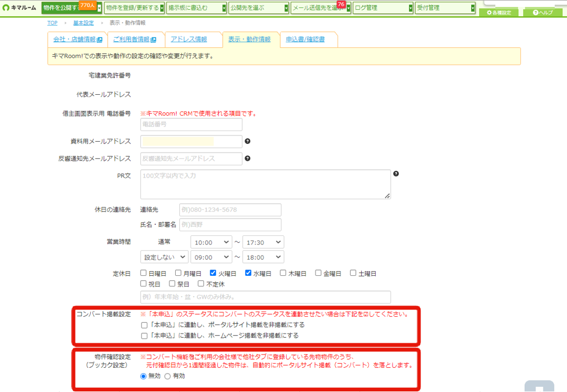Click external-link icon on 会社・店舗情報 tab

[99, 40]
